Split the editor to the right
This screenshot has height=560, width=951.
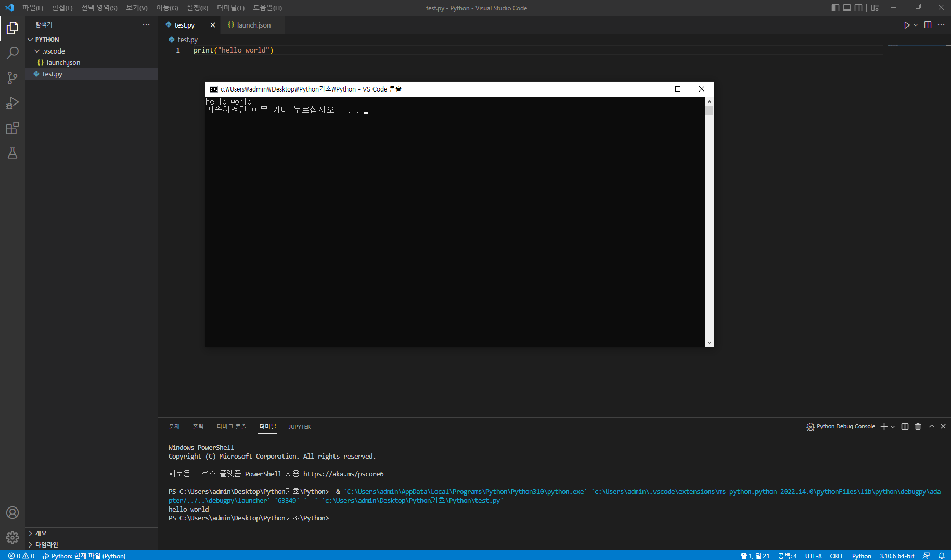pos(928,25)
